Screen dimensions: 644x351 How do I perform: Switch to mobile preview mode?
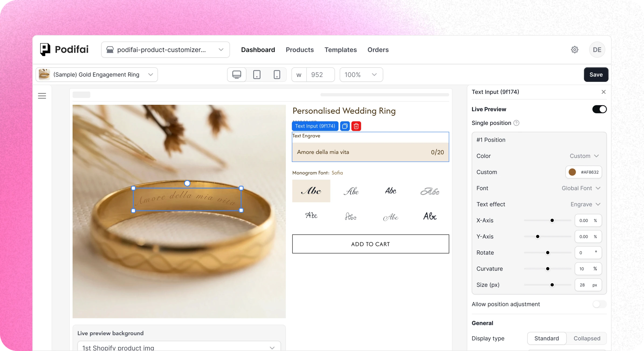[x=277, y=75]
